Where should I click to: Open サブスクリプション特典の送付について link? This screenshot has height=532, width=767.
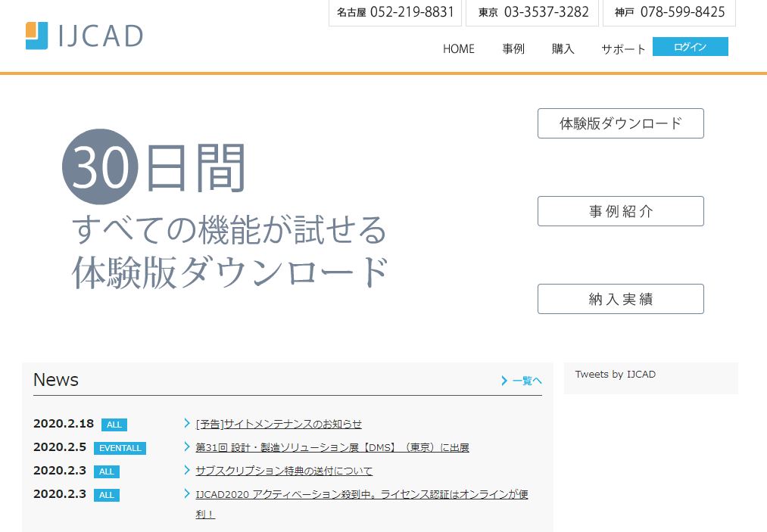[x=284, y=471]
